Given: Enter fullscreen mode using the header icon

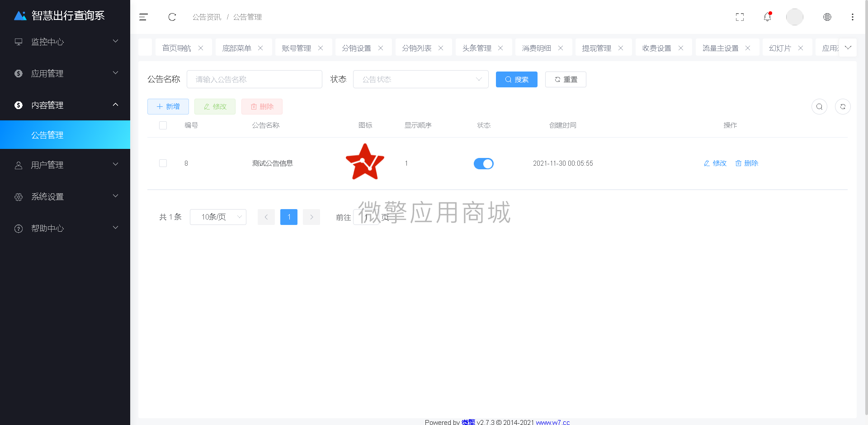Looking at the screenshot, I should 740,17.
